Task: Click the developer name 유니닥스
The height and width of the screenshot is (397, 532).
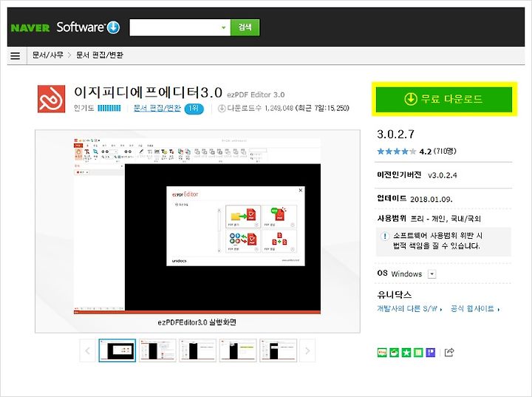Action: tap(395, 294)
